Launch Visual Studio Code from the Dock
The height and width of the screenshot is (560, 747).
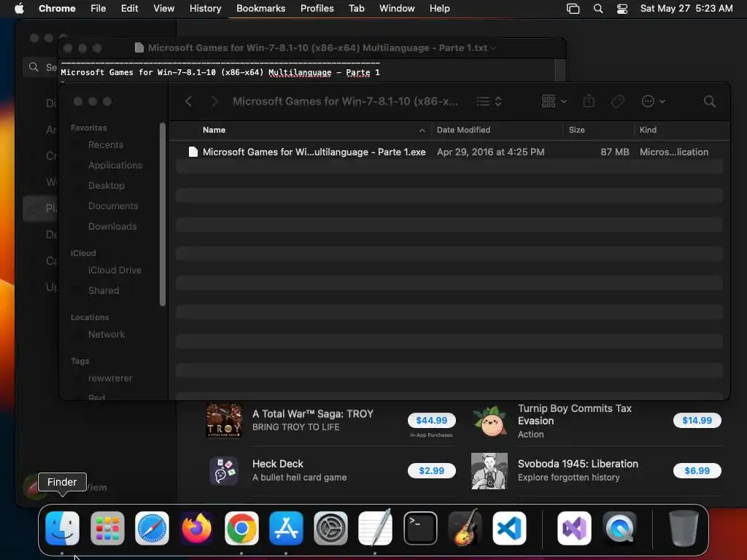[x=509, y=528]
